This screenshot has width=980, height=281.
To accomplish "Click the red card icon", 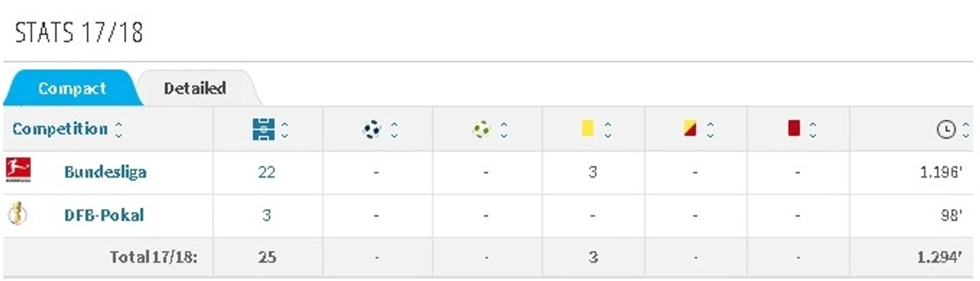I will [794, 128].
